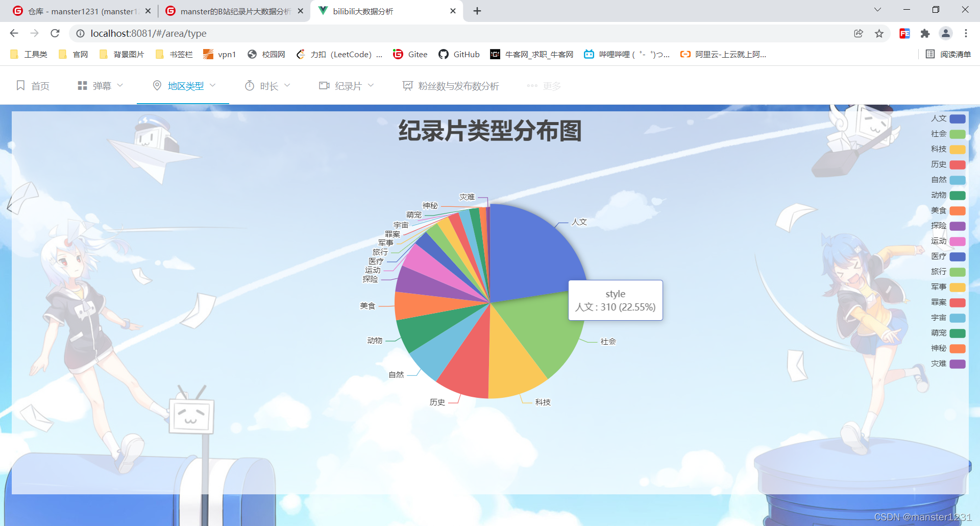Viewport: 980px width, 526px height.
Task: Expand the 时长 menu
Action: [x=267, y=86]
